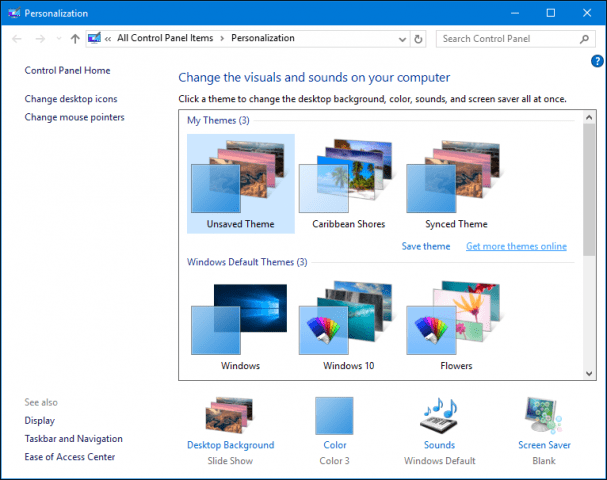Select the Unsaved Theme thumbnail
Screen dimensions: 607x480
click(x=240, y=183)
